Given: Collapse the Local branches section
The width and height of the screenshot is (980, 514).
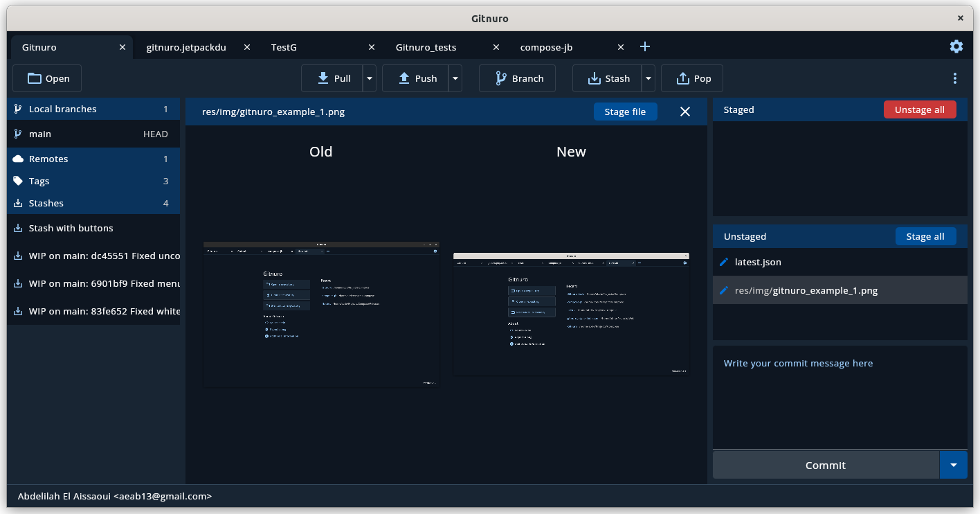Looking at the screenshot, I should click(x=93, y=109).
